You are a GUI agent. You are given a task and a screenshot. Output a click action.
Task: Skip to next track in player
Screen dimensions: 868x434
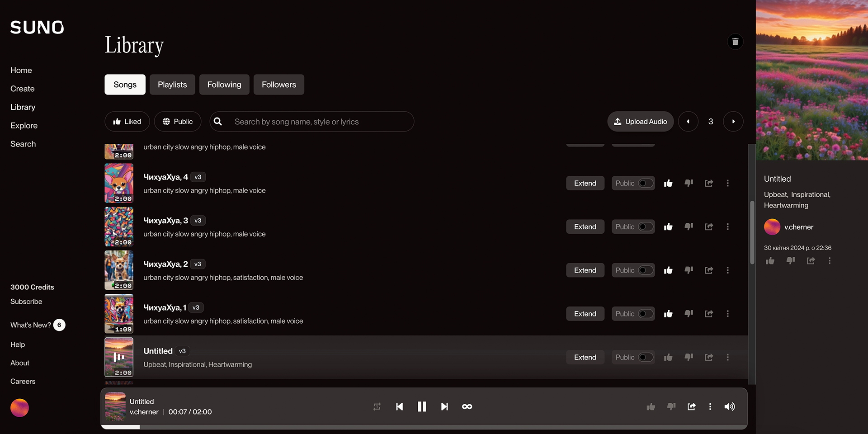(444, 406)
